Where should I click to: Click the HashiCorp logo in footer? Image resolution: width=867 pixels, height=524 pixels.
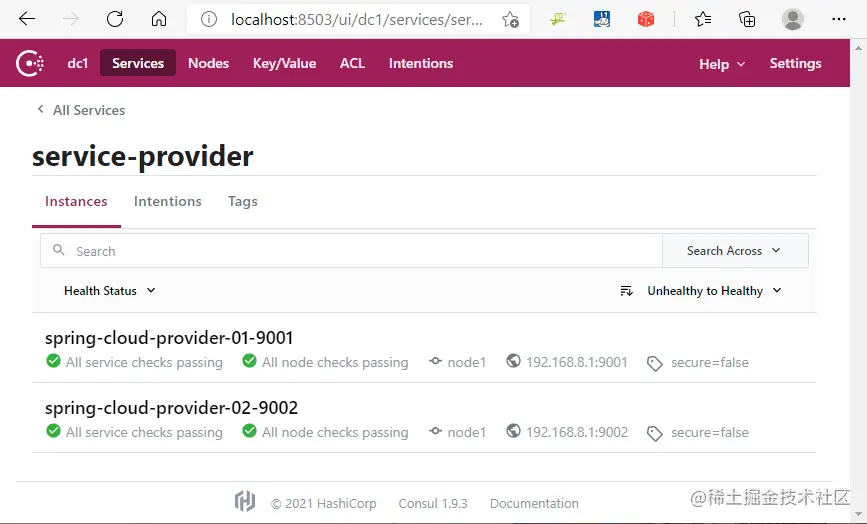(x=245, y=501)
